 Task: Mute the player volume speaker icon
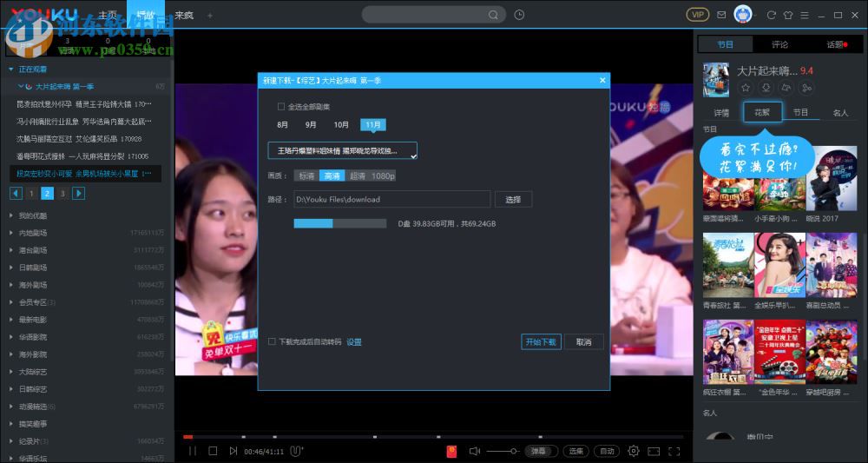pyautogui.click(x=475, y=451)
